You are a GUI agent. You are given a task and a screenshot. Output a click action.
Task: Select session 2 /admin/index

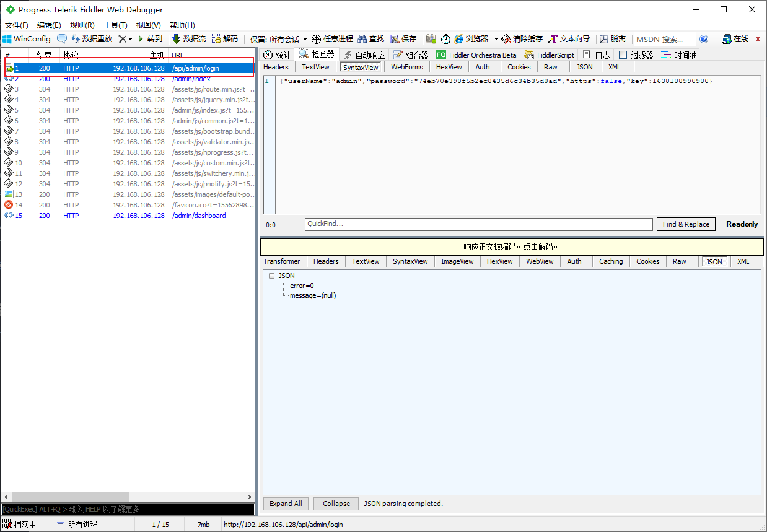[128, 79]
